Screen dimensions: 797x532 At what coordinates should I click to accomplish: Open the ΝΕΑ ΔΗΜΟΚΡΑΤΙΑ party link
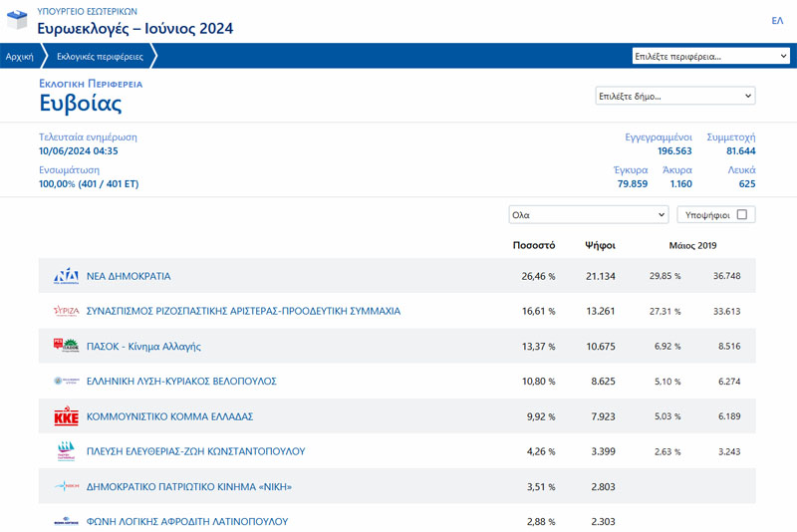pos(129,276)
